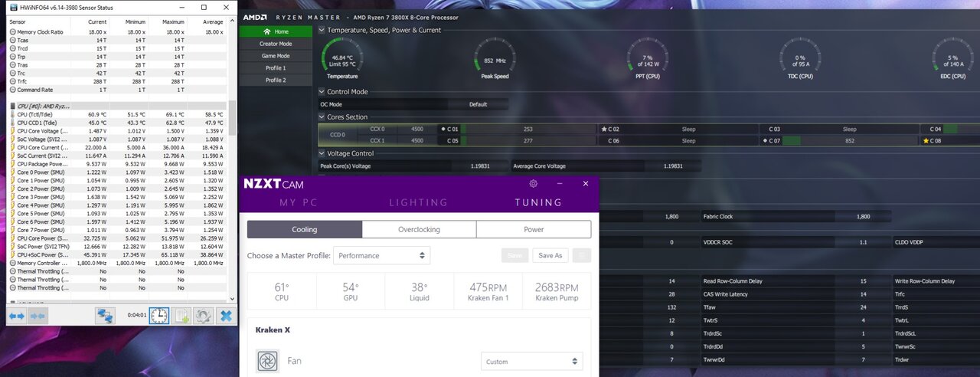This screenshot has width=980, height=377.
Task: Select the CPU Package Power sensor row
Action: (116, 164)
